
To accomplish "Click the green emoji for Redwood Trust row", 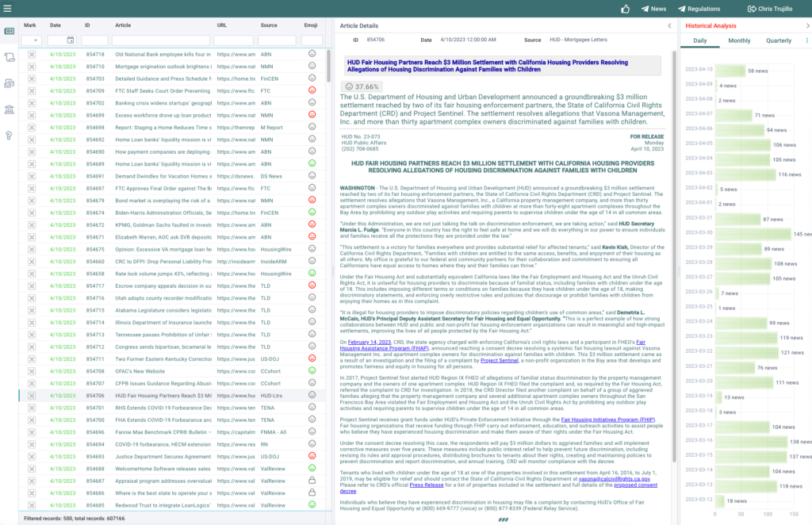I will pos(312,504).
